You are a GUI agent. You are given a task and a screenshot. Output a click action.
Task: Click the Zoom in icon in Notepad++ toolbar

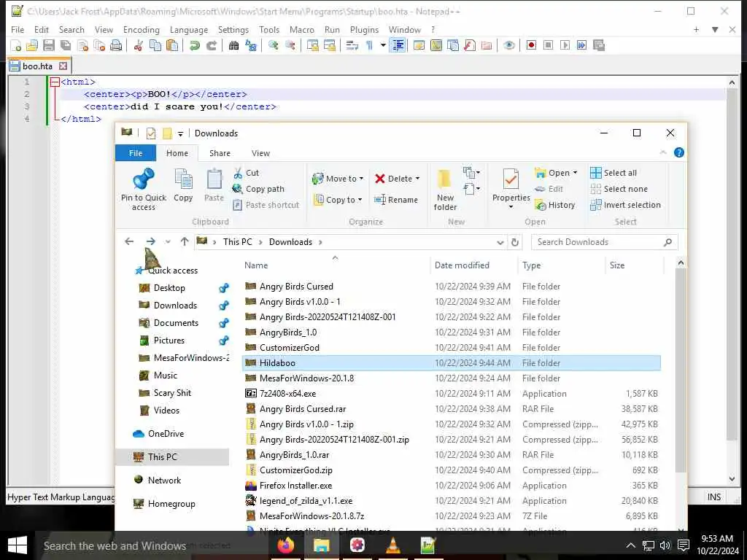click(x=273, y=46)
